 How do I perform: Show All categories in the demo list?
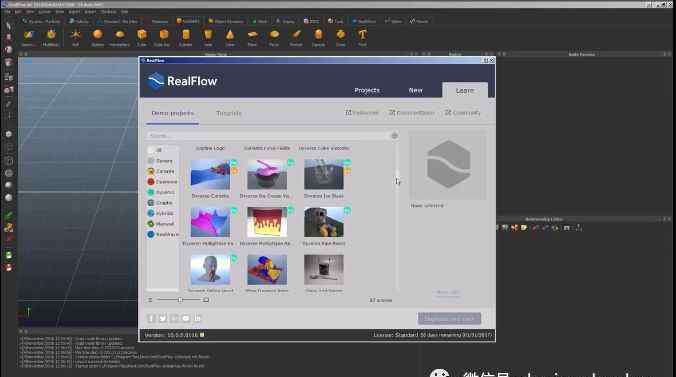click(x=156, y=150)
